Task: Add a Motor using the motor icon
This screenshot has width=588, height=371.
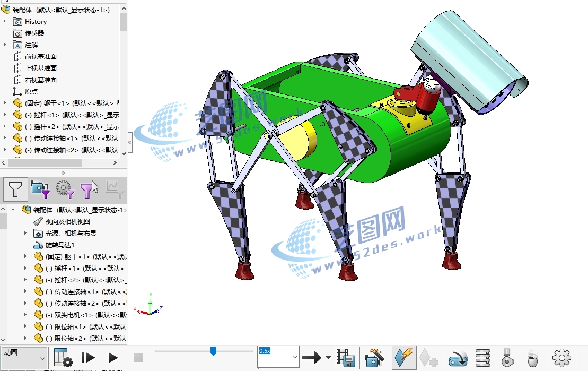Action: pyautogui.click(x=458, y=358)
